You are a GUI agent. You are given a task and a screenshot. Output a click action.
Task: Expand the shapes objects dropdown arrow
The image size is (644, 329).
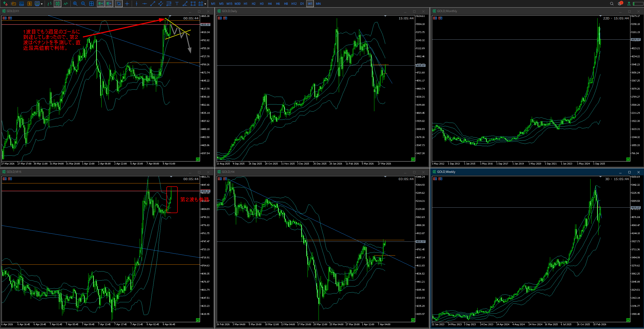tap(205, 4)
